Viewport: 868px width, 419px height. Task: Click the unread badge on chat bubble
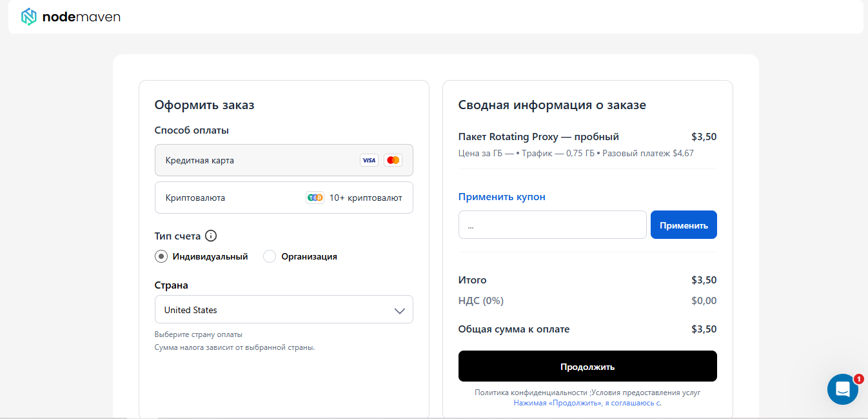click(858, 379)
